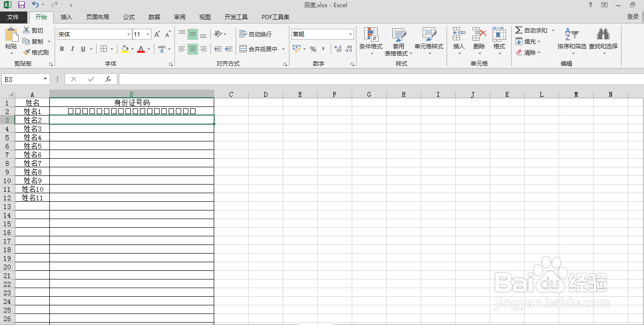This screenshot has width=644, height=325.
Task: Select cell A2 containing 姓名1
Action: [32, 111]
